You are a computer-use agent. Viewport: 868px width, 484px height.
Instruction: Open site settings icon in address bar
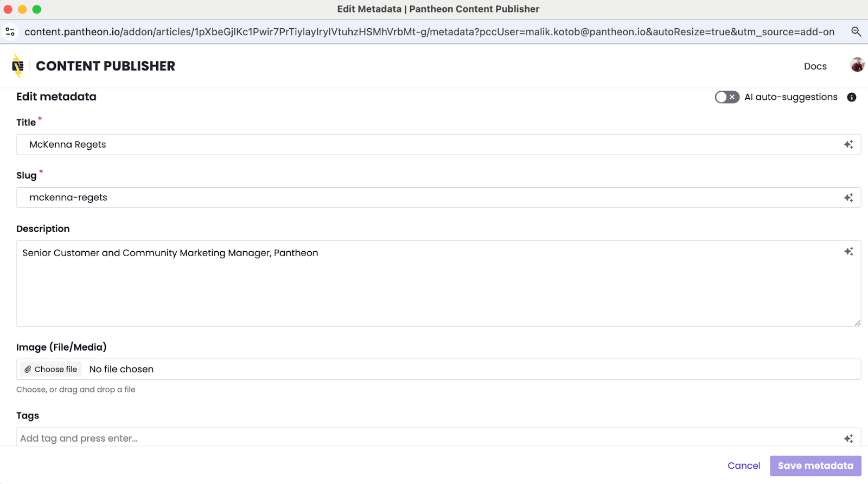point(10,32)
